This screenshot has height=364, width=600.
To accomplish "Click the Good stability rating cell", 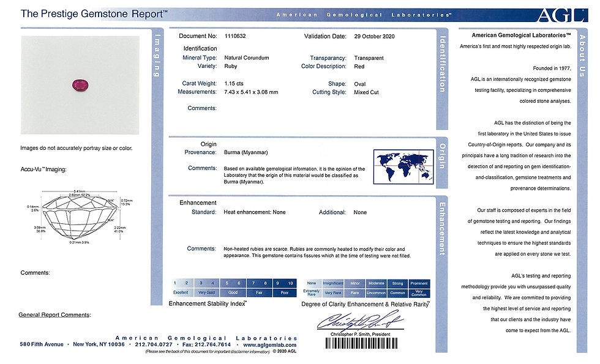I will 233,292.
